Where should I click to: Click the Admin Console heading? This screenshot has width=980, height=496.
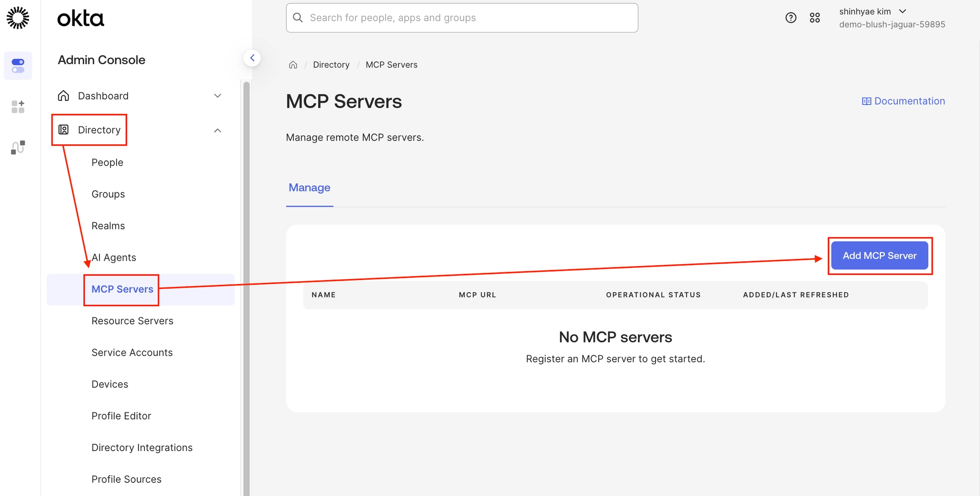click(x=101, y=60)
